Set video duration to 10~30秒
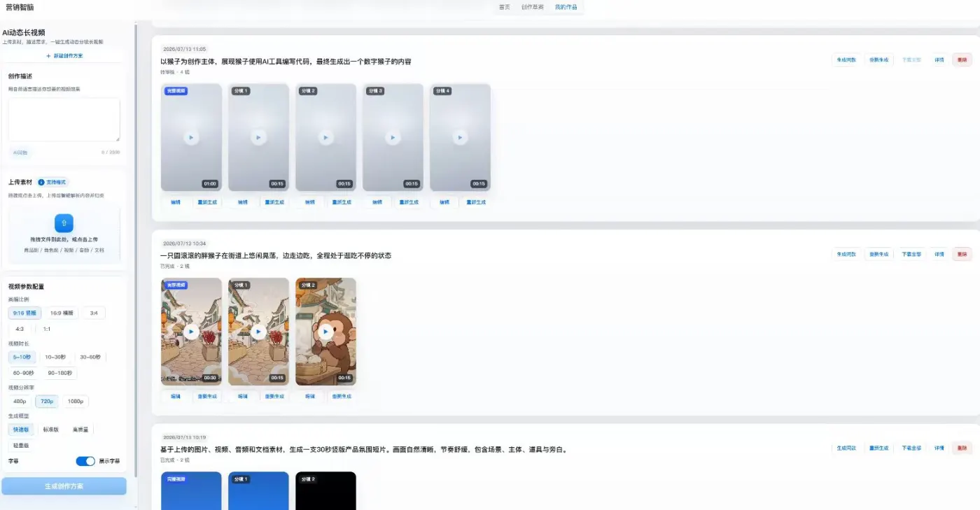Screen dimensions: 980x510 point(56,357)
